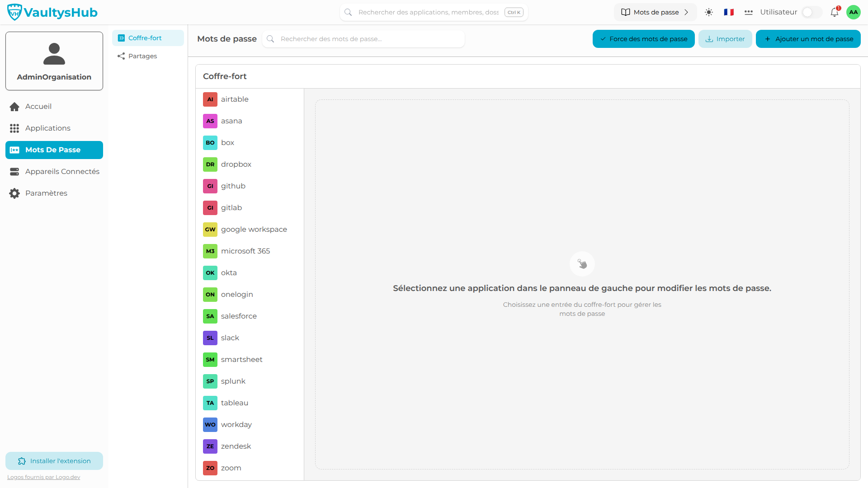Click the Importer button

tap(725, 39)
